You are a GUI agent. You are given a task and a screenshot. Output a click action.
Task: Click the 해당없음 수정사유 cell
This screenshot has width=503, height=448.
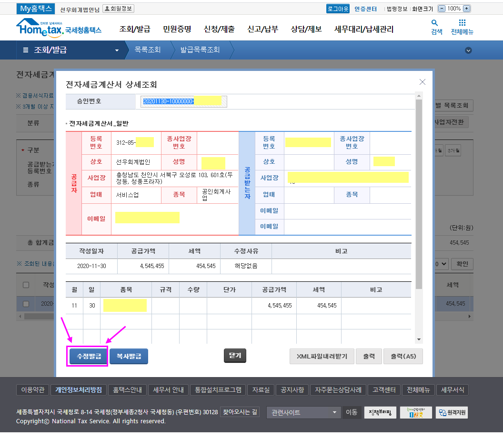[246, 266]
